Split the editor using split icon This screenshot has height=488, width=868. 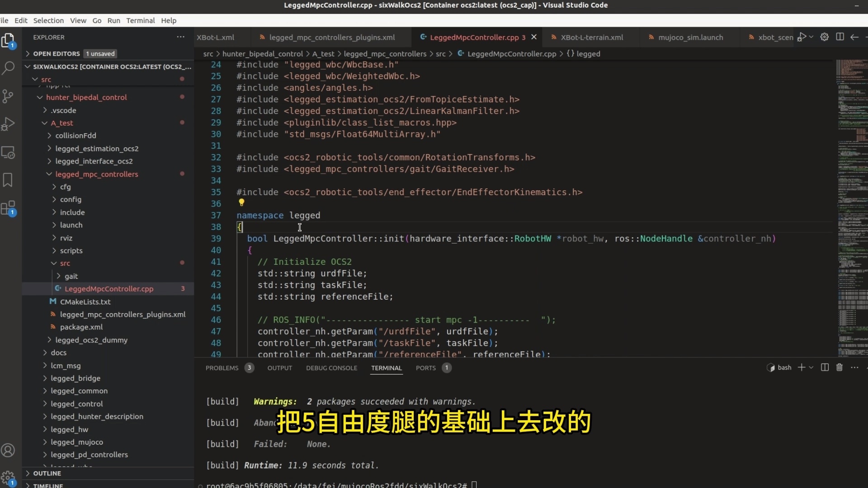click(x=840, y=37)
